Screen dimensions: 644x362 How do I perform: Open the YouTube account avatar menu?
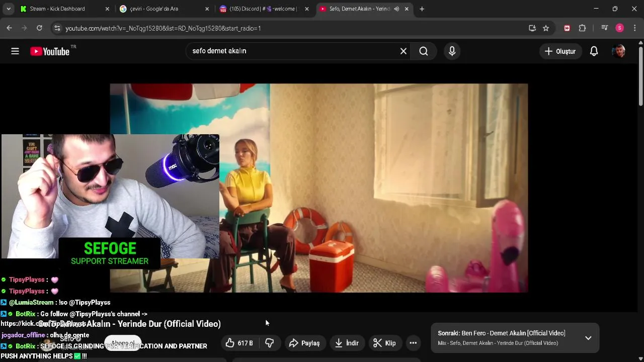619,51
